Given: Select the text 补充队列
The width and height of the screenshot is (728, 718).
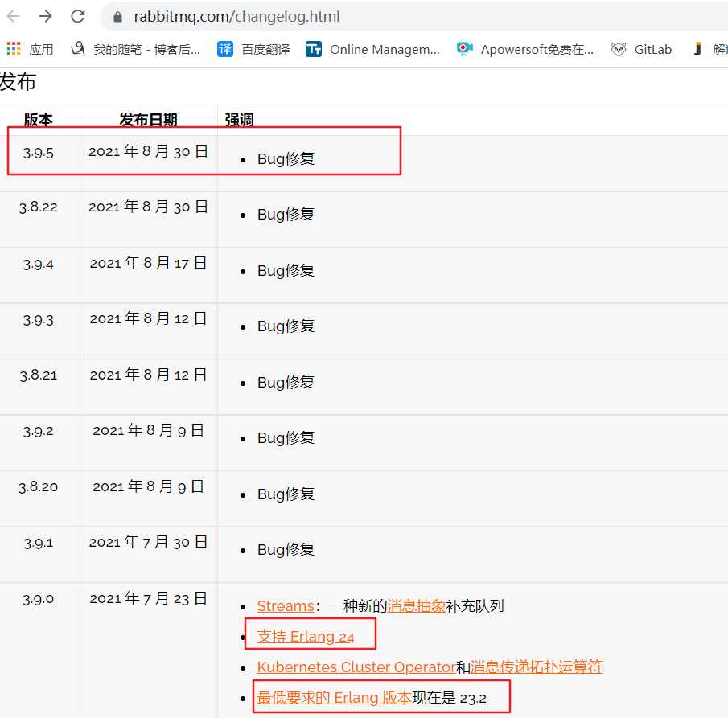Looking at the screenshot, I should click(x=475, y=605).
